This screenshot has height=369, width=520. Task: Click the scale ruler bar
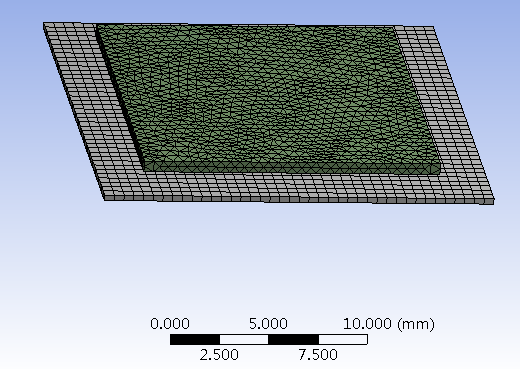269,340
